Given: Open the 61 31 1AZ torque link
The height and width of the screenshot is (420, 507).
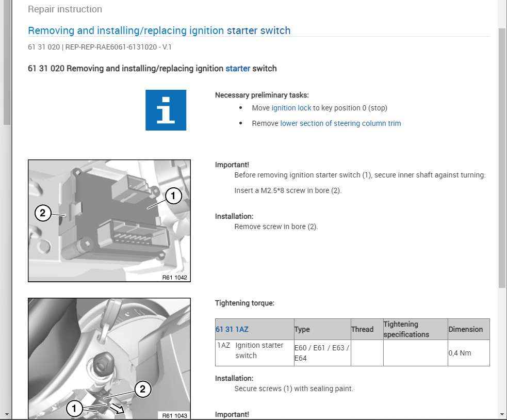Looking at the screenshot, I should coord(232,329).
